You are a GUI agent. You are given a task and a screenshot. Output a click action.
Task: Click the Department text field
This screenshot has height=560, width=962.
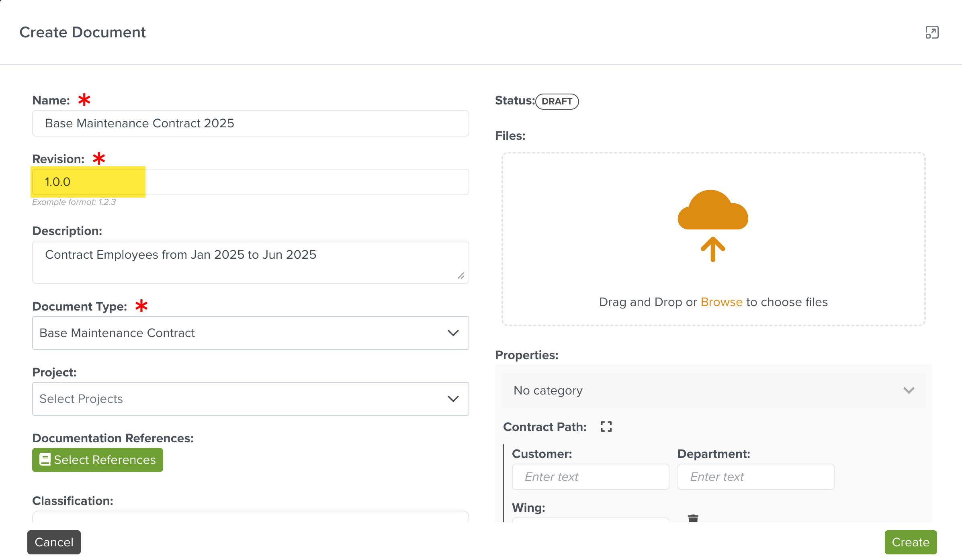coord(755,477)
